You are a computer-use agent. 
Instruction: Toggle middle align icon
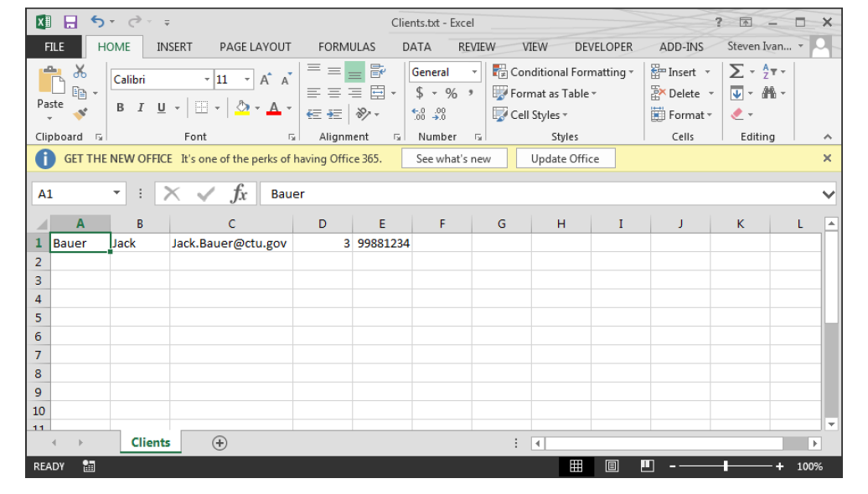(x=333, y=71)
